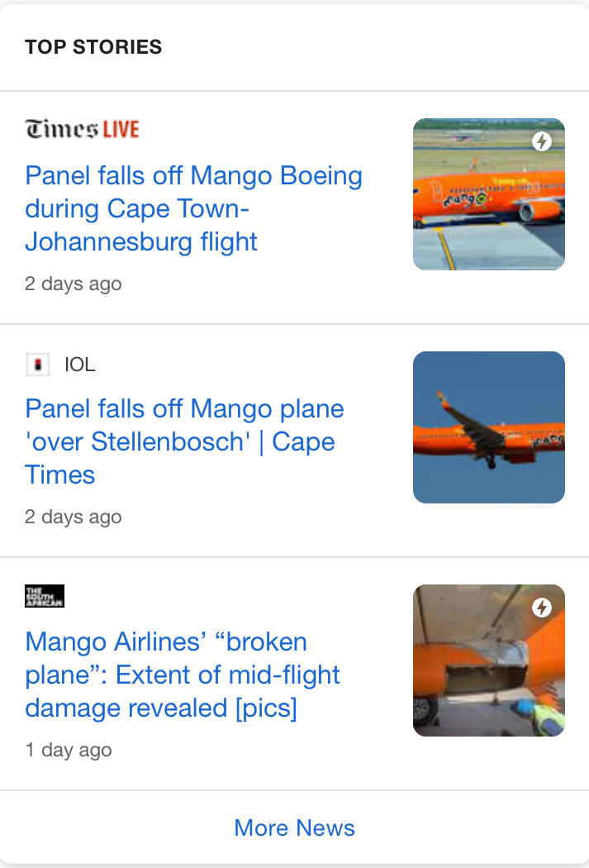Tap the AMP lightning badge on damaged plane photo
This screenshot has width=589, height=868.
542,608
